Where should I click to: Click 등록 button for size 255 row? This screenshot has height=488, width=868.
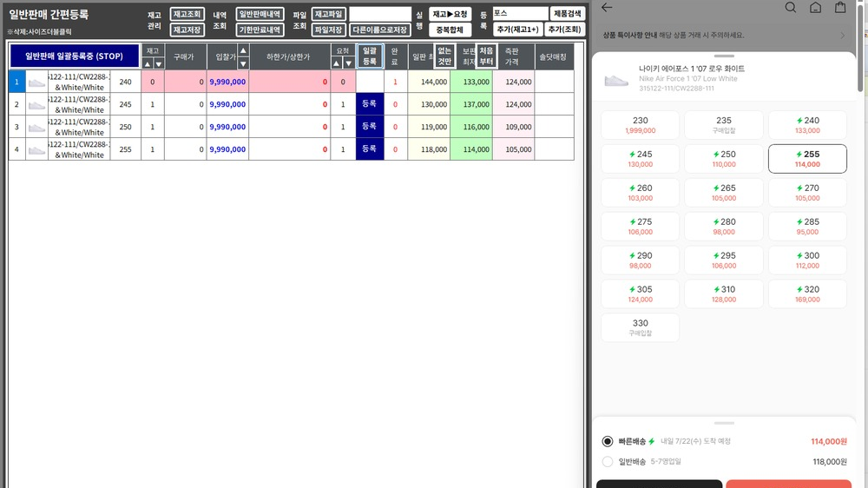tap(370, 149)
